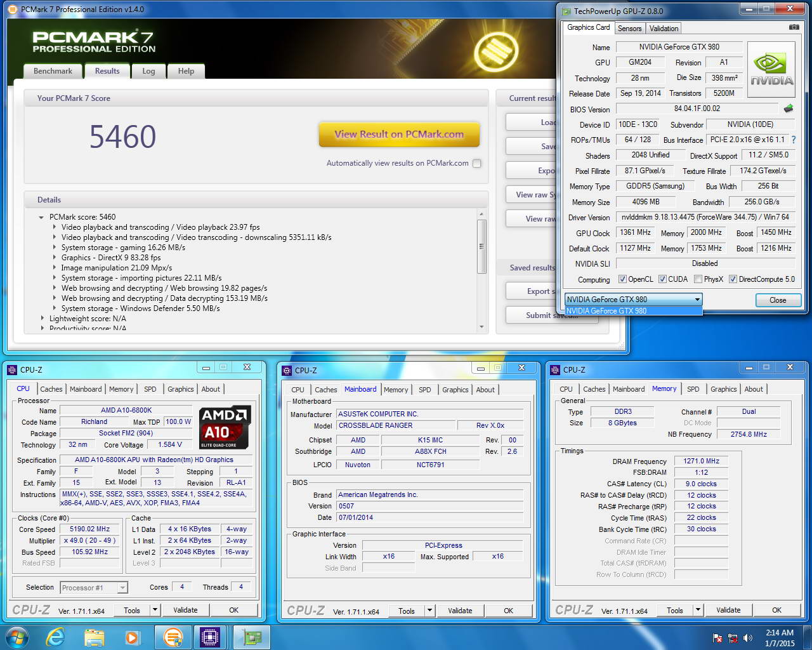
Task: Click OK in the middle CPU-Z window
Action: coord(508,611)
